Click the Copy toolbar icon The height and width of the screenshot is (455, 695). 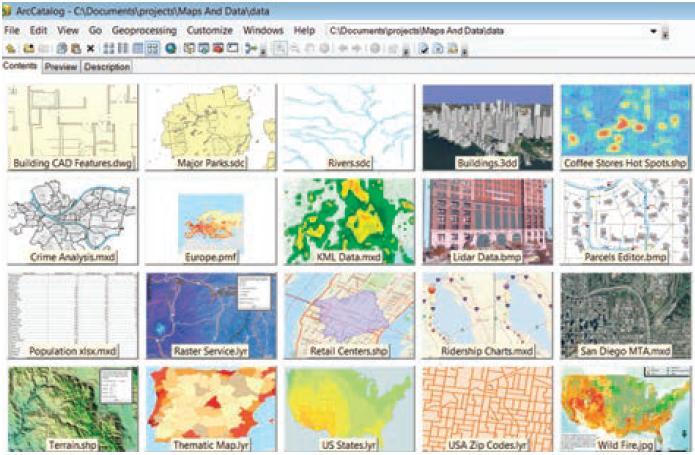(62, 48)
